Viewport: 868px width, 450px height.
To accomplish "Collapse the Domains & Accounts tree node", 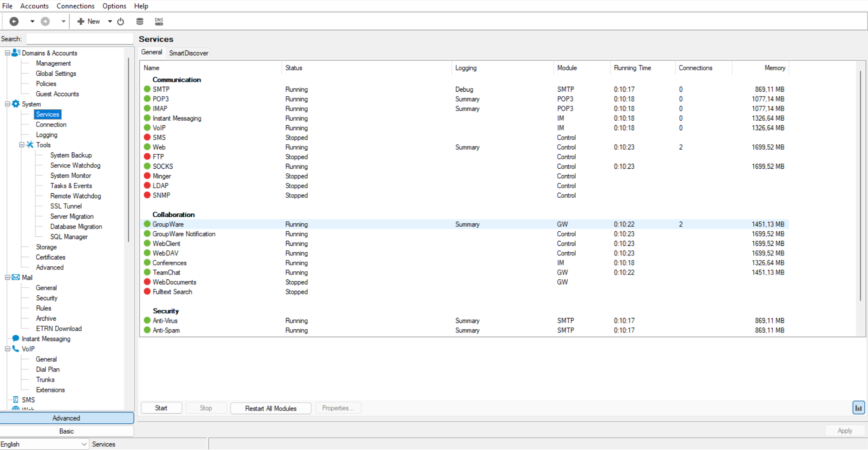I will (7, 53).
